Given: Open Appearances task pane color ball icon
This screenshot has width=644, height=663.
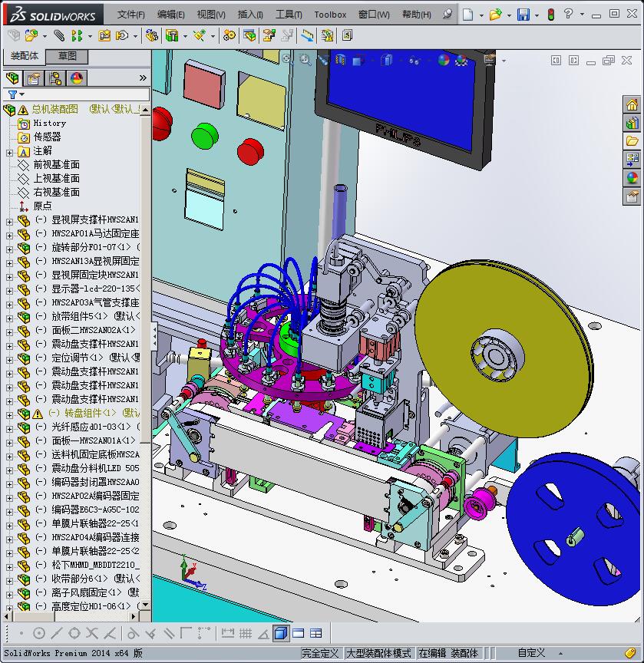Looking at the screenshot, I should (x=632, y=178).
